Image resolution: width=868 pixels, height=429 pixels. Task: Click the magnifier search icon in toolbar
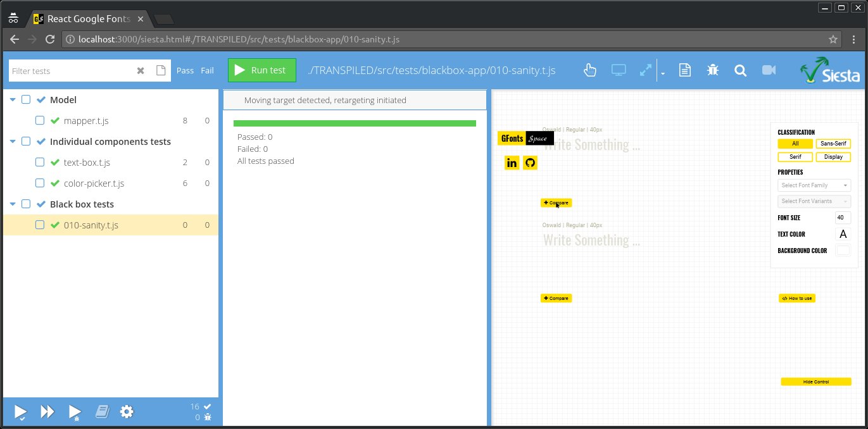740,70
